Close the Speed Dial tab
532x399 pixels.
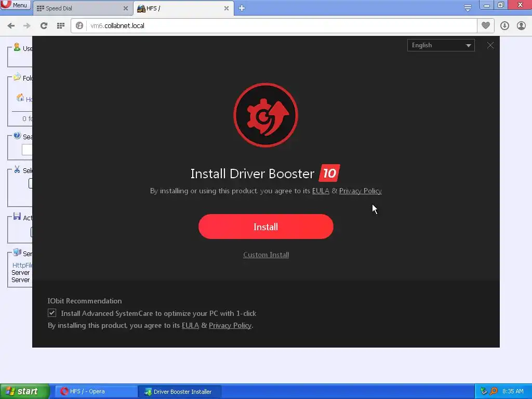[126, 8]
